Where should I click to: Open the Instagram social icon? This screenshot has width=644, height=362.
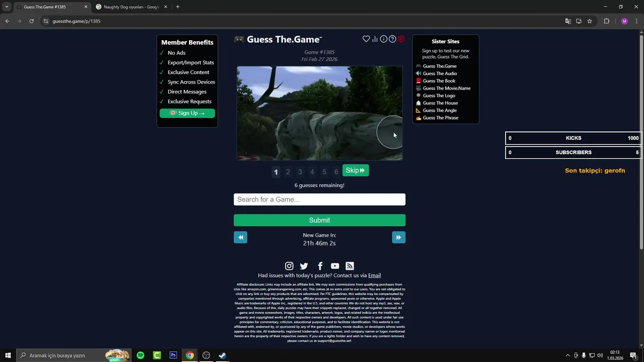point(289,266)
